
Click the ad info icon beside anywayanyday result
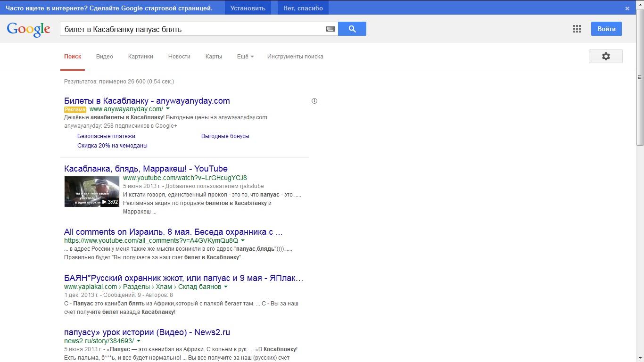[314, 101]
